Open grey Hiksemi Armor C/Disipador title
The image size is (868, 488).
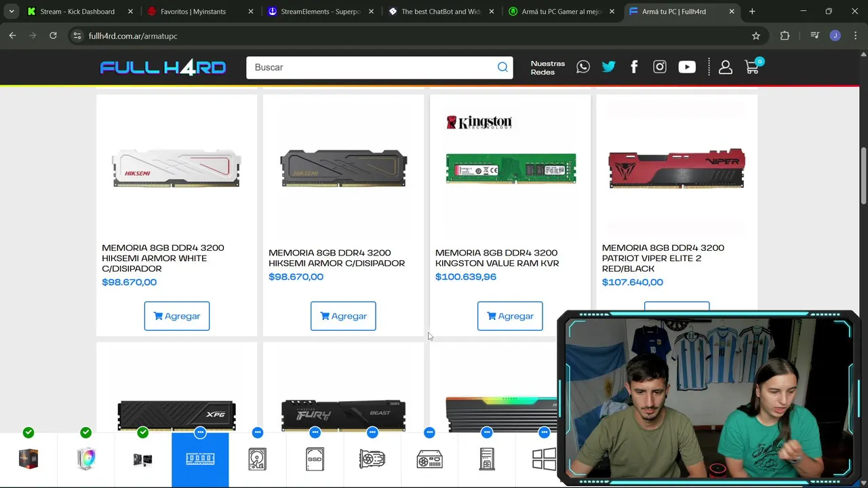pos(336,258)
